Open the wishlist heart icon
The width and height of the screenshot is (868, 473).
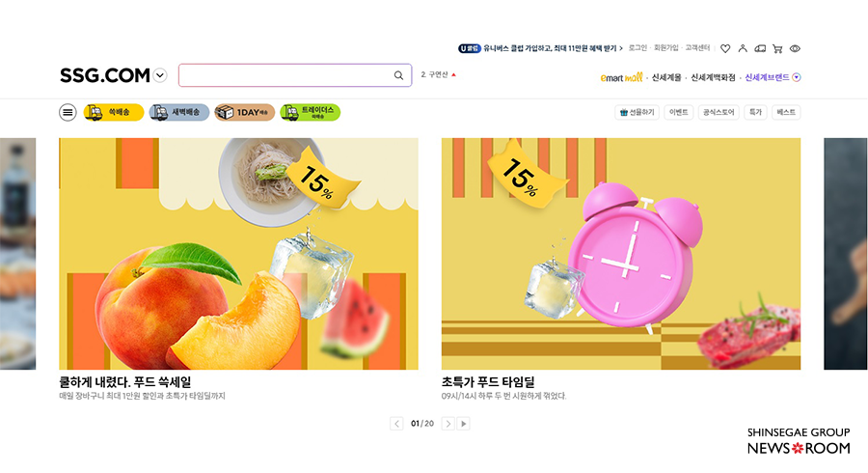click(725, 48)
